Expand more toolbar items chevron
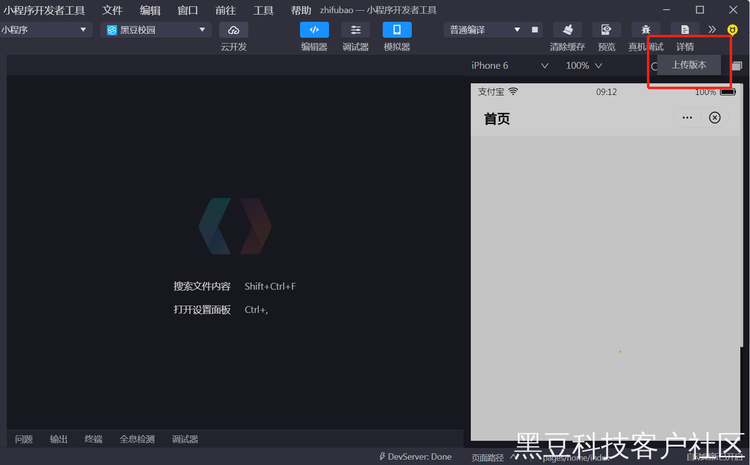Image resolution: width=750 pixels, height=465 pixels. point(712,30)
